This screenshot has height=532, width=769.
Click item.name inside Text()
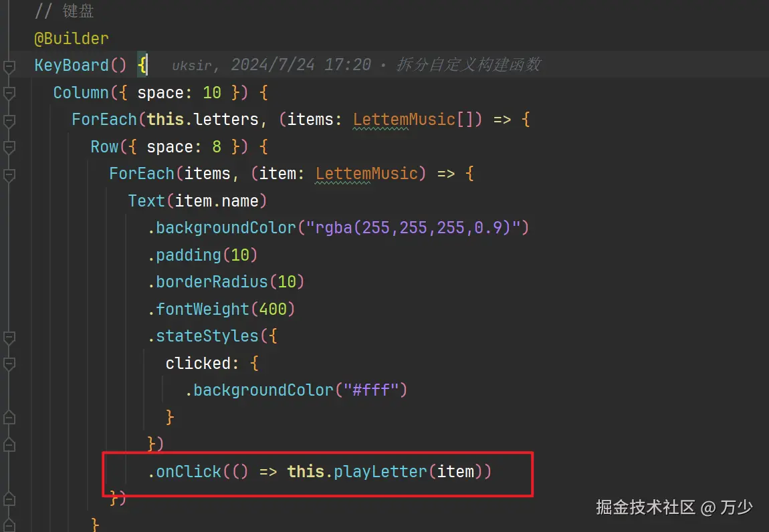(x=216, y=201)
